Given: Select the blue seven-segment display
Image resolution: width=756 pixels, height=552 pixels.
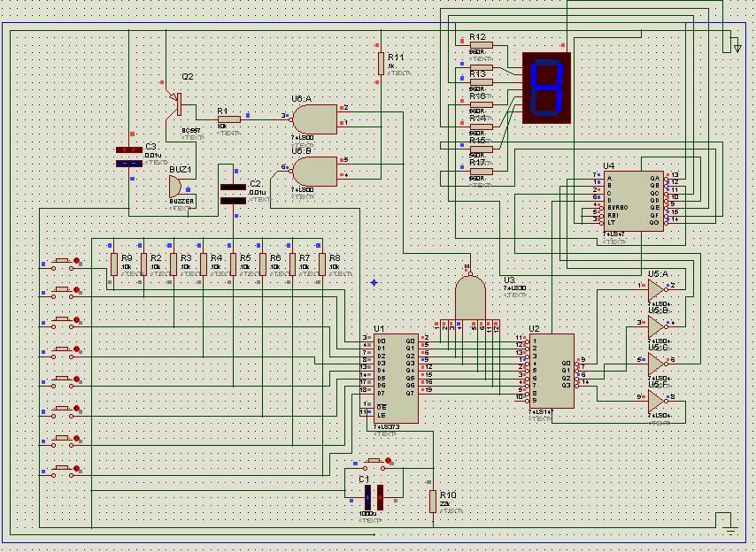Looking at the screenshot, I should click(x=547, y=88).
